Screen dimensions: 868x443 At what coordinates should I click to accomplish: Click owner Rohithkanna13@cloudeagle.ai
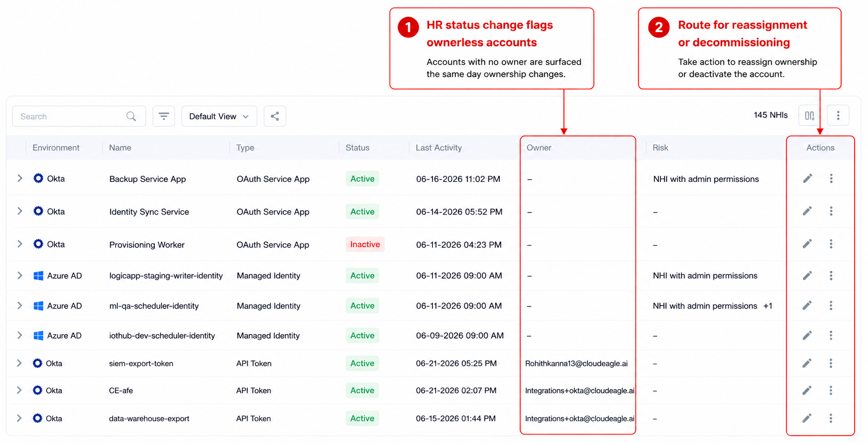(x=576, y=363)
